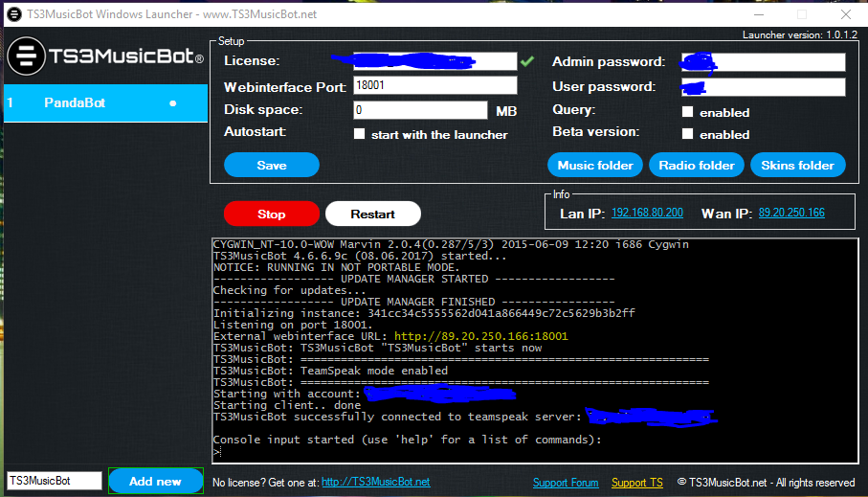Select the PandaBot bot entry
Image resolution: width=868 pixels, height=497 pixels.
tap(105, 103)
